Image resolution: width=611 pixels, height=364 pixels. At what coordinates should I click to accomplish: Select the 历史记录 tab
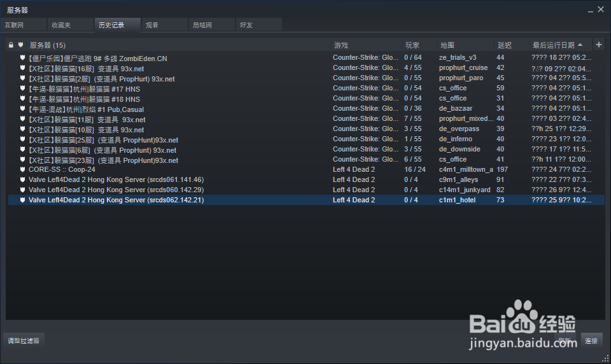point(118,25)
